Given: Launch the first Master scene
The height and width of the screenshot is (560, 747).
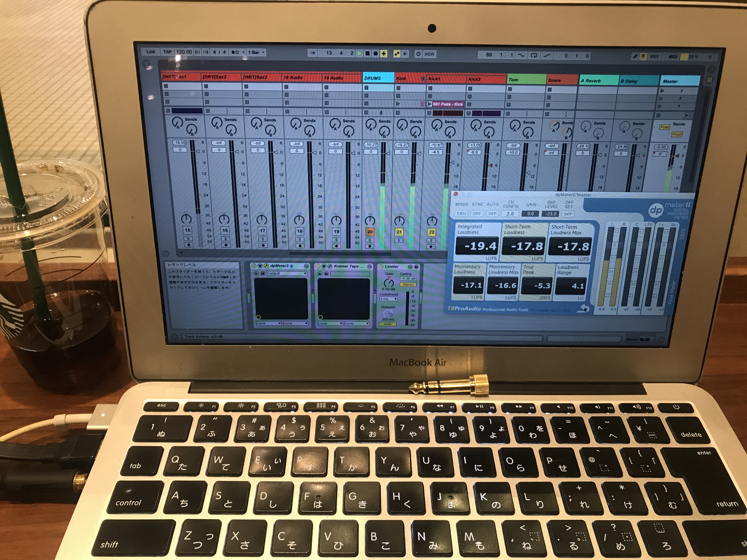Looking at the screenshot, I should [x=662, y=91].
